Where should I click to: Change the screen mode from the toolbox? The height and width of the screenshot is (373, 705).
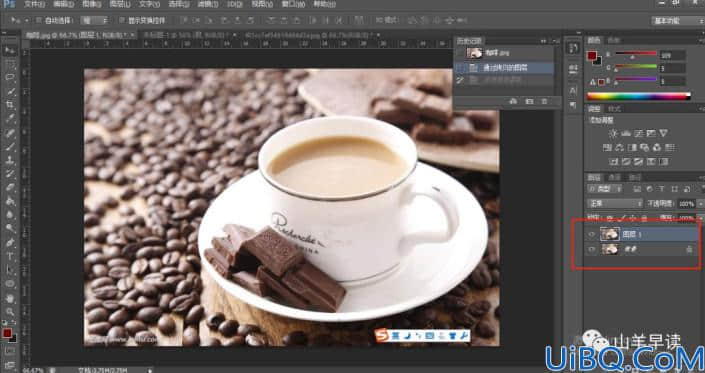pos(9,364)
